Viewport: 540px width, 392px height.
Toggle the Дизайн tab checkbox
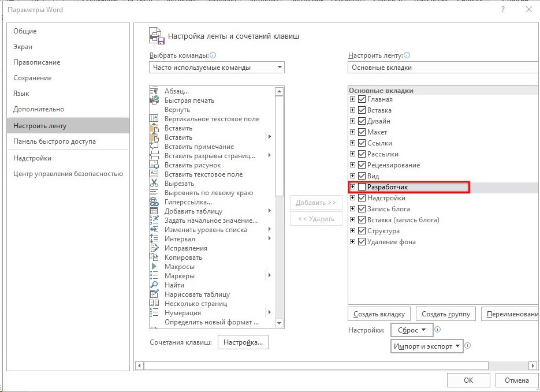pos(362,121)
